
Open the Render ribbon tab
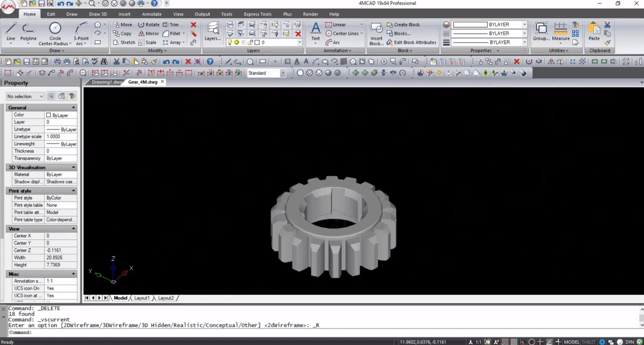coord(310,14)
